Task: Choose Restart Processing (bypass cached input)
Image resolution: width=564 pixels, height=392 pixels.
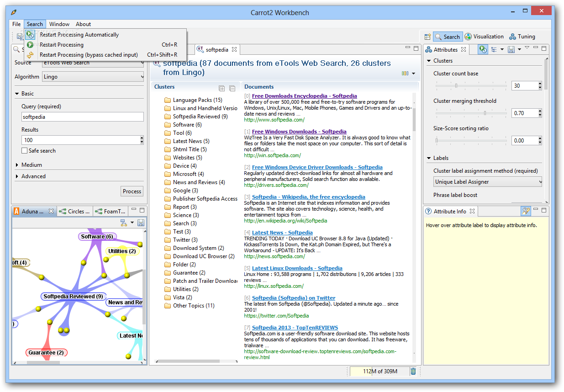Action: point(105,55)
